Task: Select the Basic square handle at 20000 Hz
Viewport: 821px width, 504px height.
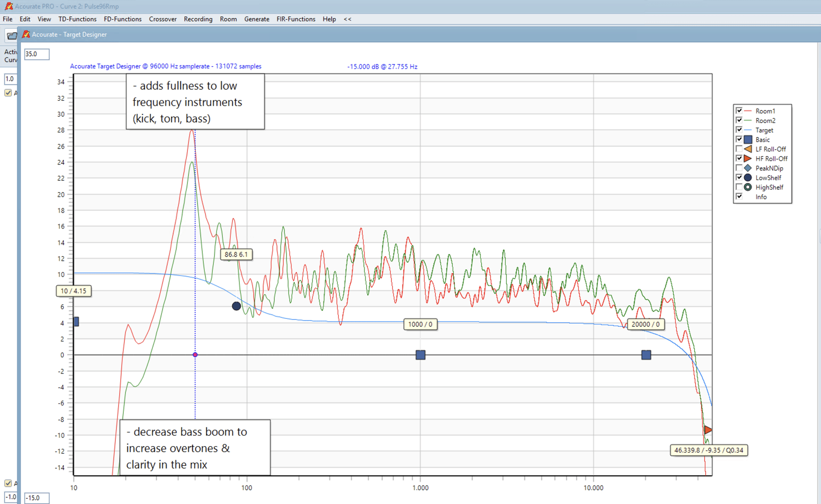Action: [x=646, y=355]
